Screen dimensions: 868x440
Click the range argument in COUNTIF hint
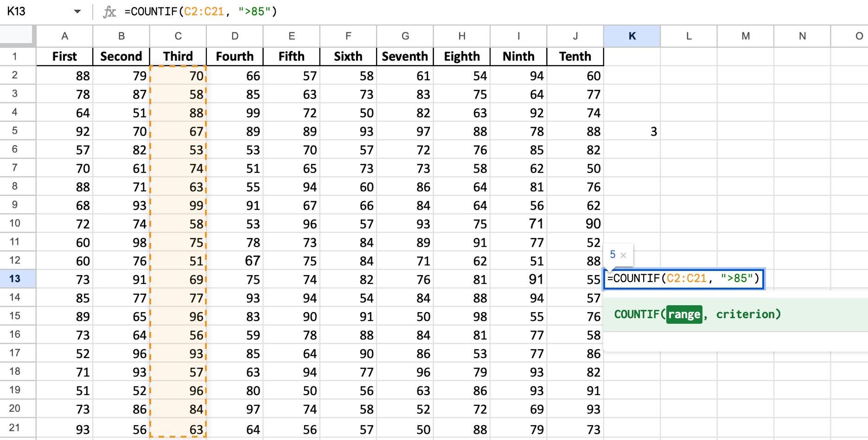click(x=684, y=314)
